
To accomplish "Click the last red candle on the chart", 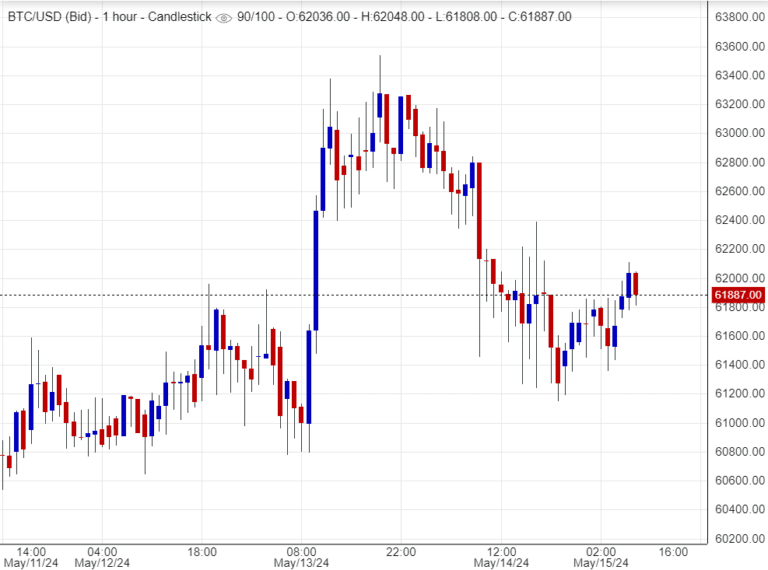I will tap(636, 283).
